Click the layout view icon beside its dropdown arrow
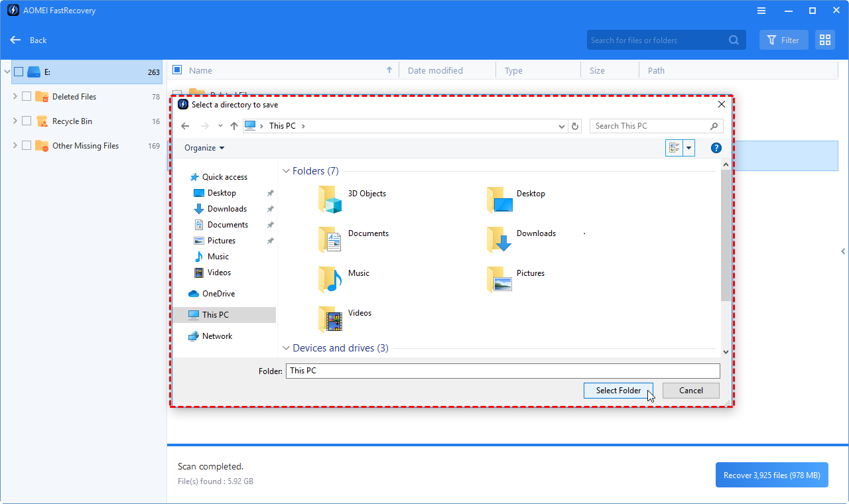 (x=675, y=147)
